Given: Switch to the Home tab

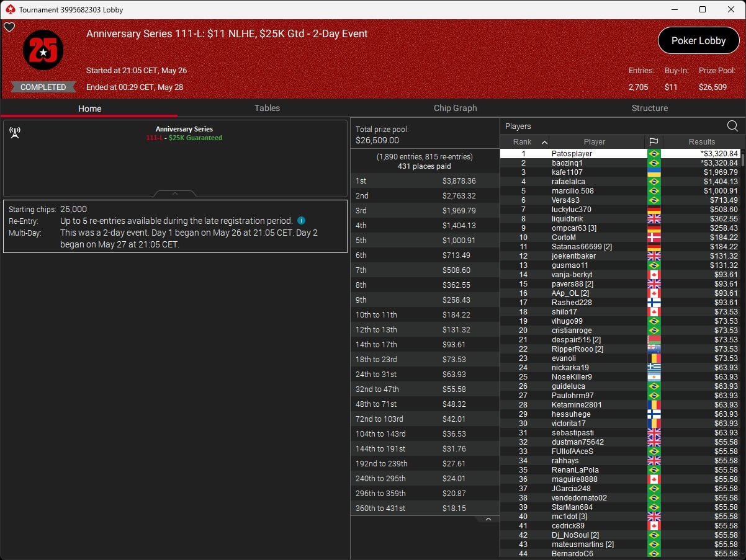Looking at the screenshot, I should tap(89, 108).
